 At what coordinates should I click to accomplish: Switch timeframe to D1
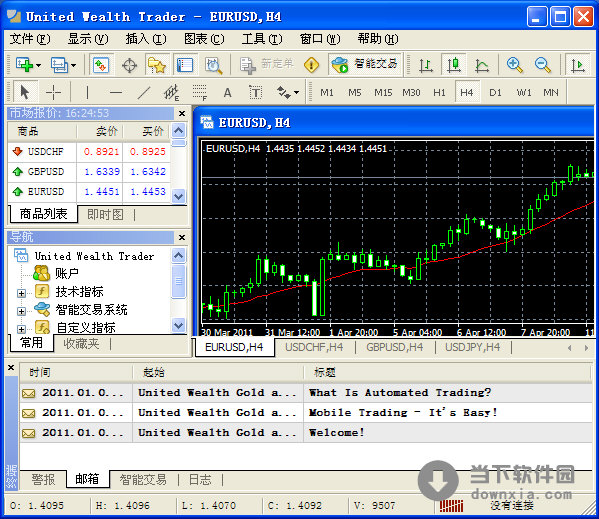(495, 92)
